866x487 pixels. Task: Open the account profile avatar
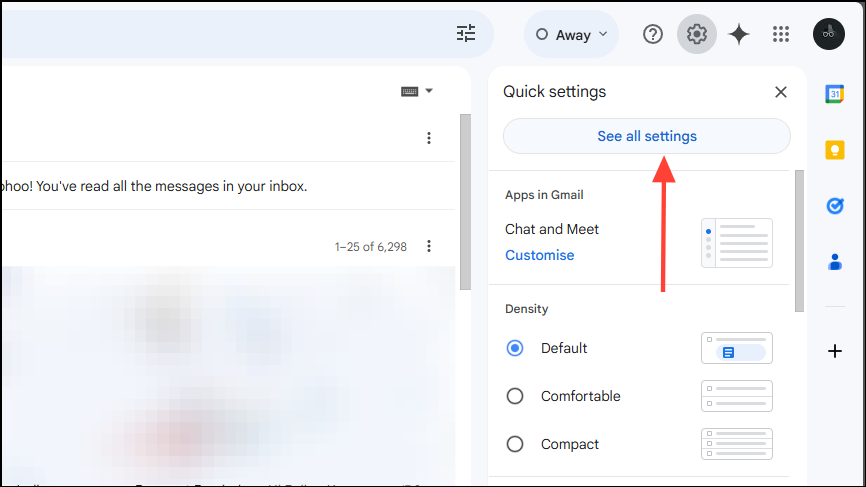point(828,34)
